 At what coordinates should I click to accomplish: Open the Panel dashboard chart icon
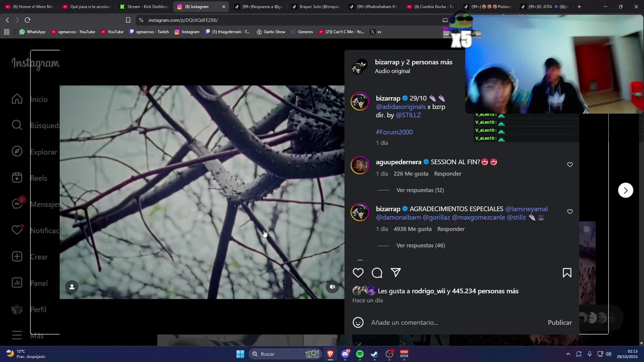[17, 283]
